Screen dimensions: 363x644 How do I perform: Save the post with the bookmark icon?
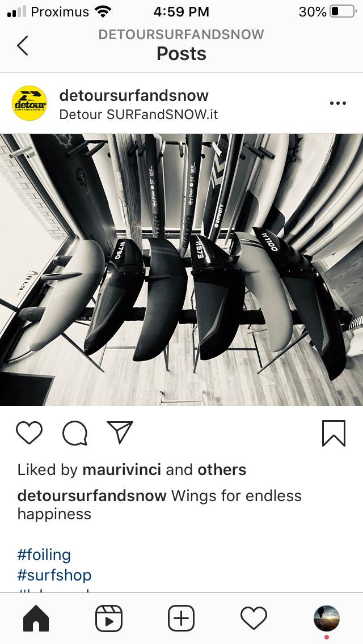pyautogui.click(x=334, y=433)
